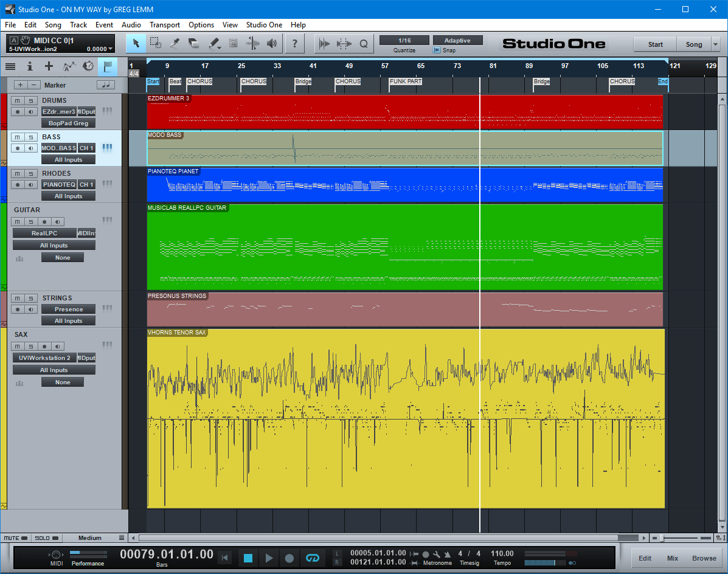Open the Browse panel

tap(704, 558)
